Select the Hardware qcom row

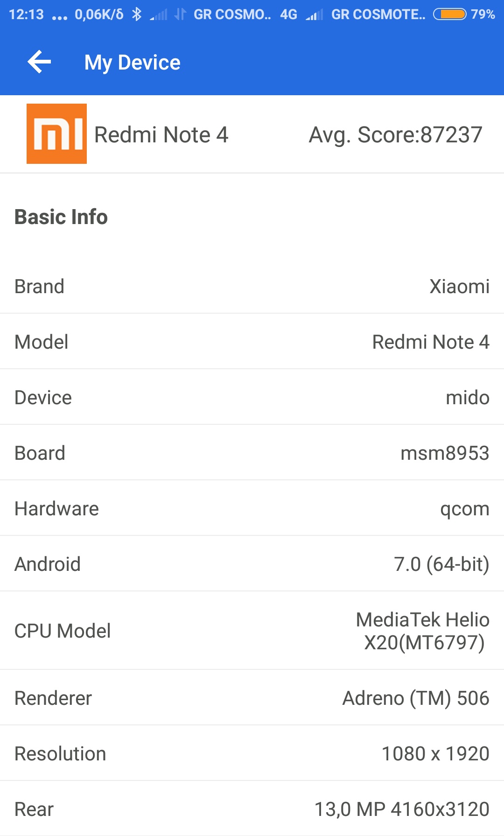pos(252,508)
